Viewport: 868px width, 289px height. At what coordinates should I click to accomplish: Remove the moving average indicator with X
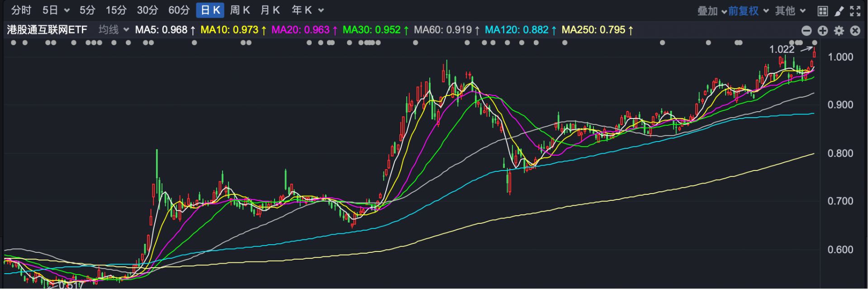pos(855,30)
